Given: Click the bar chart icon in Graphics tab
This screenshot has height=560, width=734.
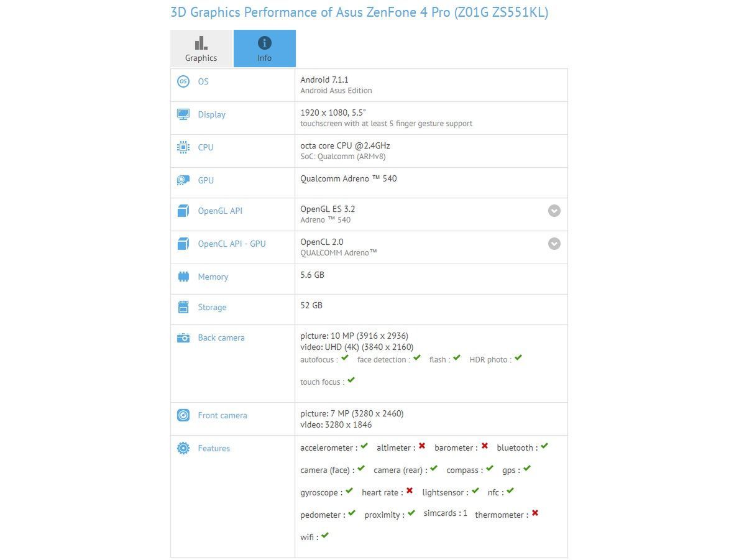Looking at the screenshot, I should click(201, 43).
